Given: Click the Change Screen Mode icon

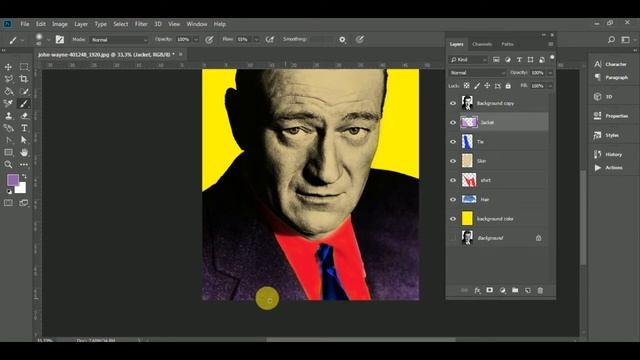Looking at the screenshot, I should pyautogui.click(x=24, y=203).
